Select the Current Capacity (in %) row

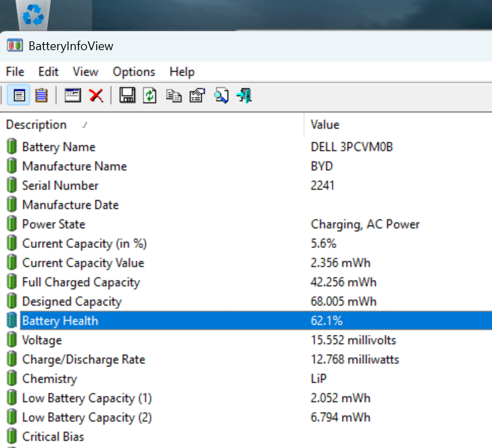click(x=246, y=243)
